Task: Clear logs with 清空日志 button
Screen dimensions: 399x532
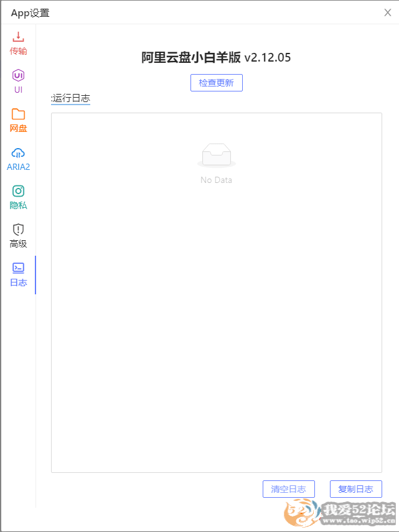Action: click(289, 489)
